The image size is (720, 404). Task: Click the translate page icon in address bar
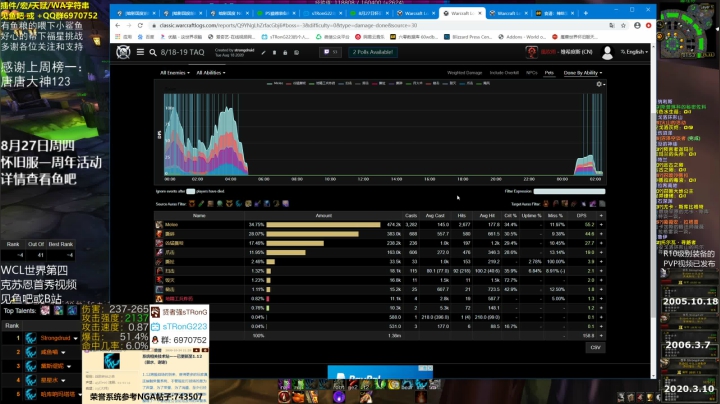612,25
